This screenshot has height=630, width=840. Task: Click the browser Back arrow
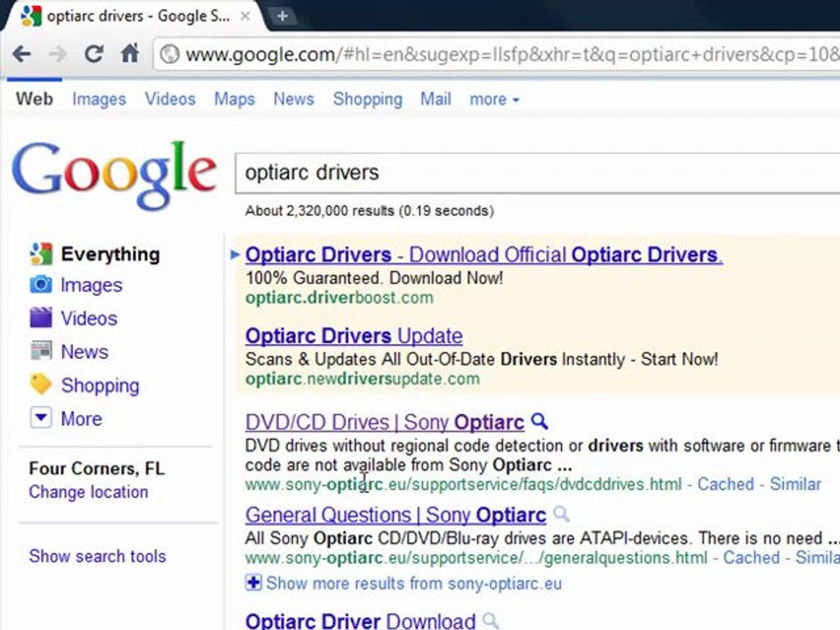click(x=22, y=53)
